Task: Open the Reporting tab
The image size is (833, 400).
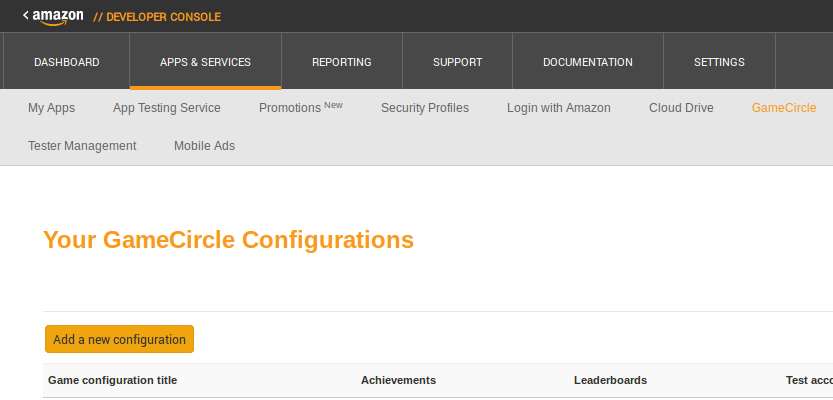Action: point(342,62)
